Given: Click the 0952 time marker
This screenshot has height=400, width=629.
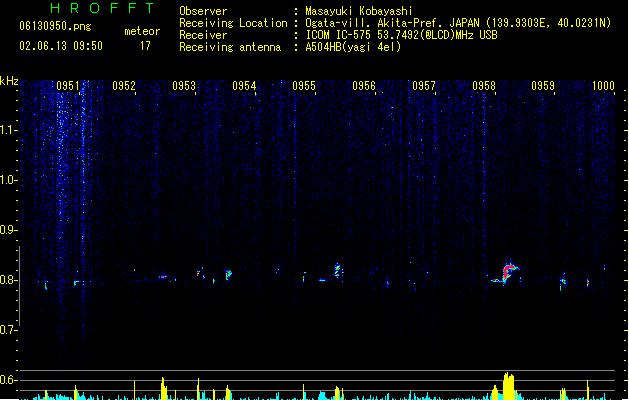Looking at the screenshot, I should pyautogui.click(x=124, y=86).
